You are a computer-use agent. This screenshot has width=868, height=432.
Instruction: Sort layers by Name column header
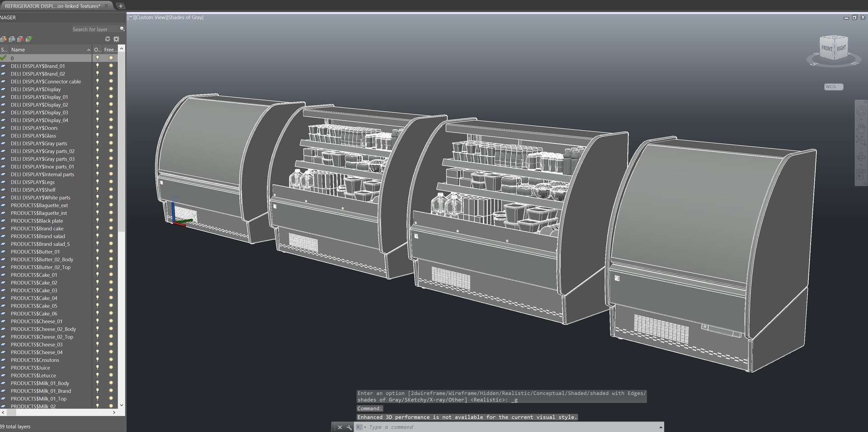(50, 50)
